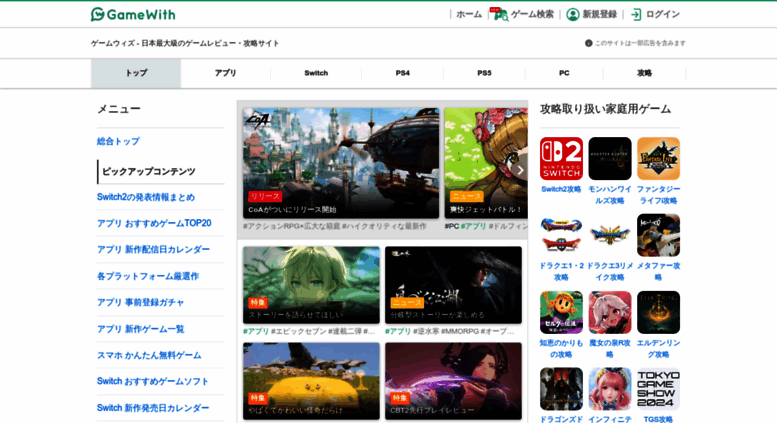This screenshot has height=423, width=777.
Task: Open アプリ 新作ゲーム一覧 link
Action: coord(140,329)
